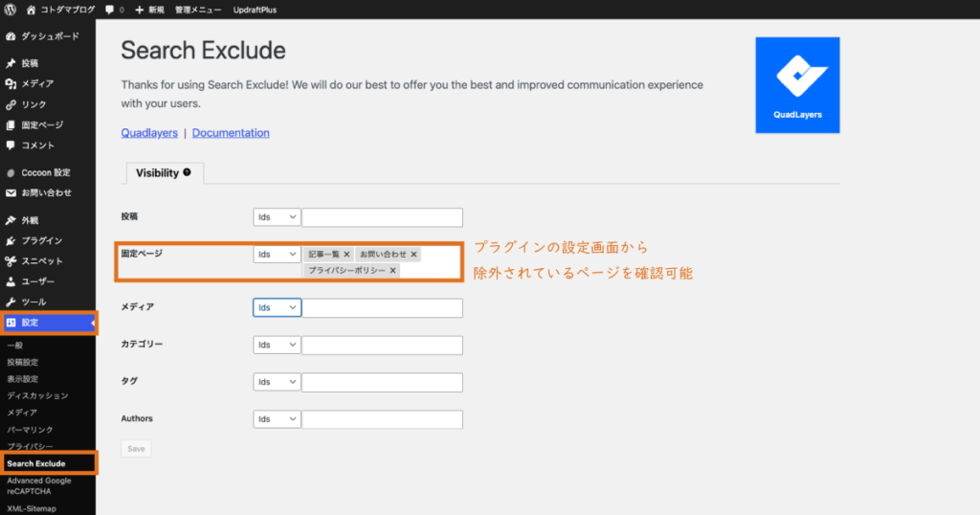Open the 投稿設定 submenu item

coord(23,363)
